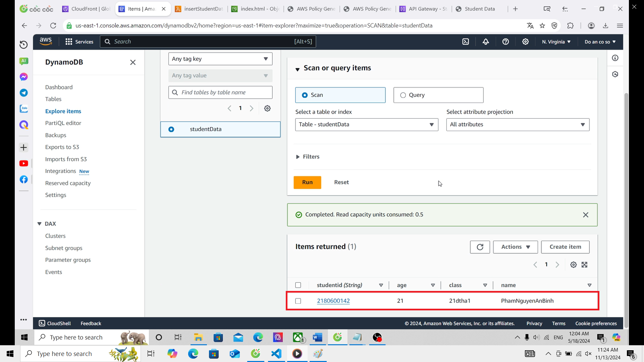Click the AWS support help icon

pyautogui.click(x=505, y=42)
